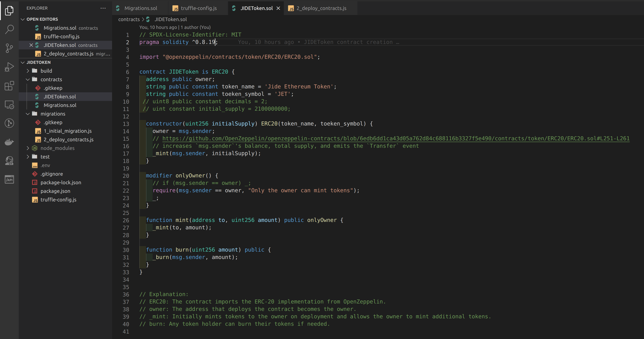The image size is (644, 339).
Task: Click the contracts breadcrumb segment
Action: point(129,19)
